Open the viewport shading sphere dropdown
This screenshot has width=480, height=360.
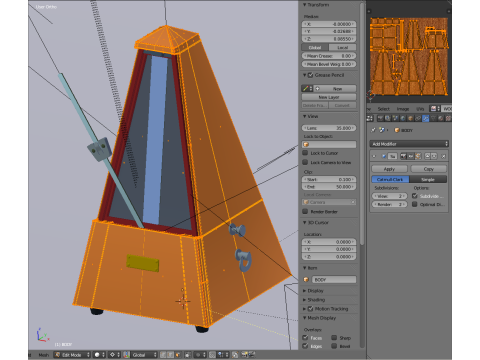point(99,355)
